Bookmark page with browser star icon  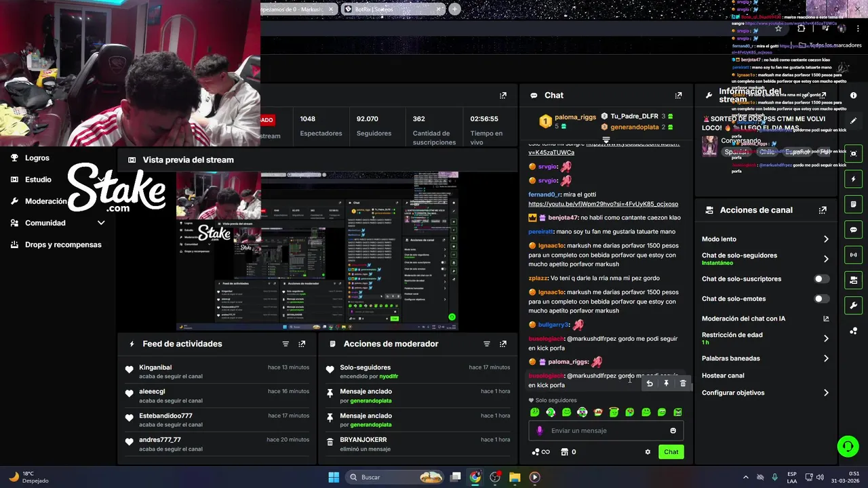tap(778, 28)
